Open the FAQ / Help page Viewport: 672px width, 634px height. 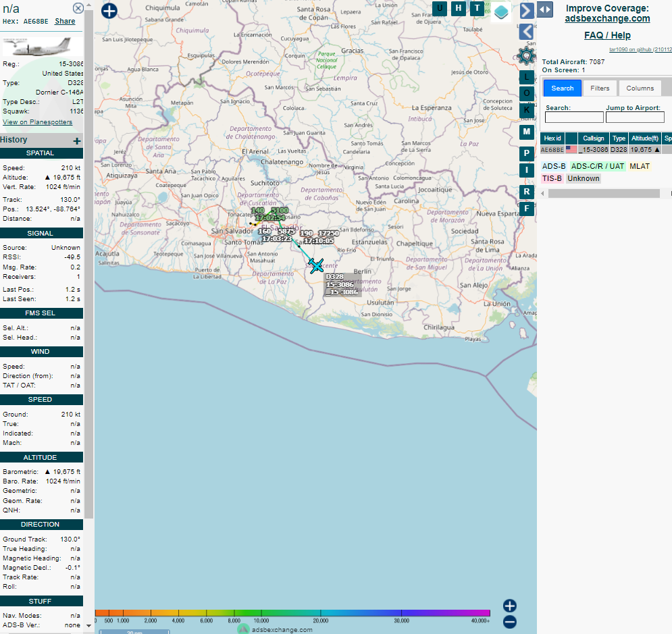(607, 35)
